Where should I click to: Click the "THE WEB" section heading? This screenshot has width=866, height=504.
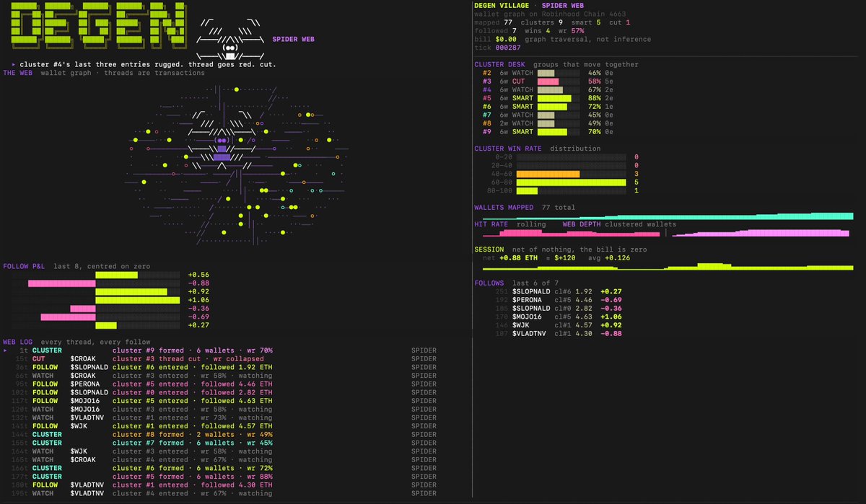coord(17,73)
